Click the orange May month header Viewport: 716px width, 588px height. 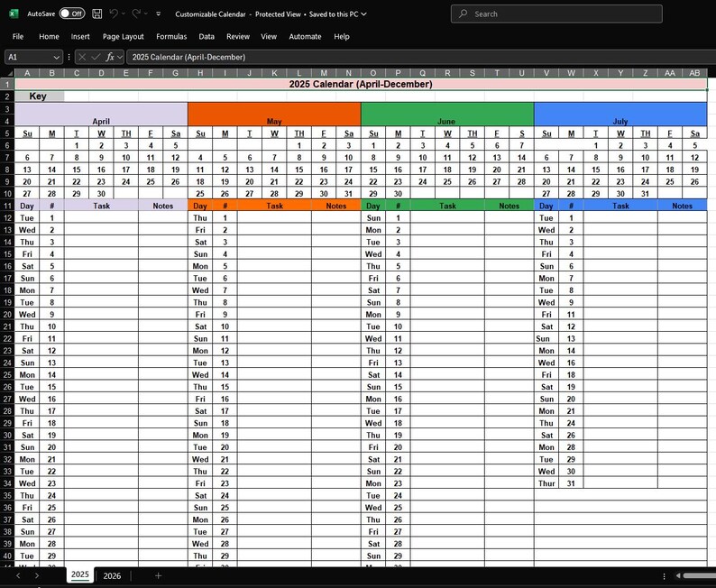pyautogui.click(x=274, y=115)
